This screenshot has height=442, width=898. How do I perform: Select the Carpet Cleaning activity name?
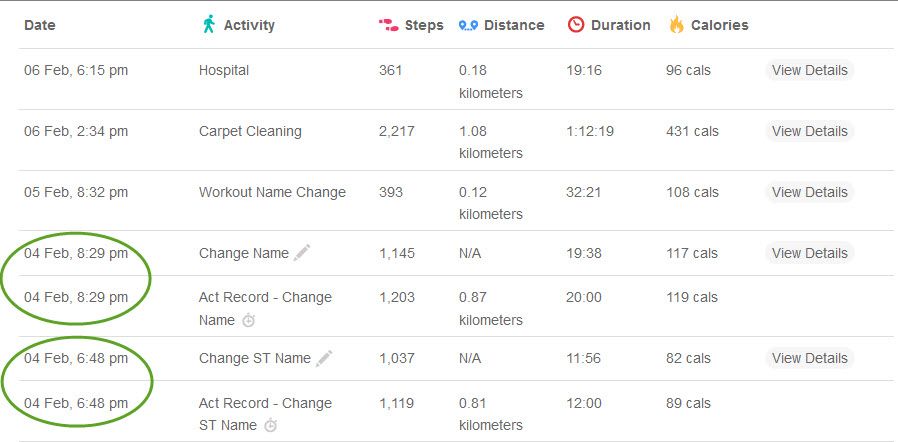250,131
